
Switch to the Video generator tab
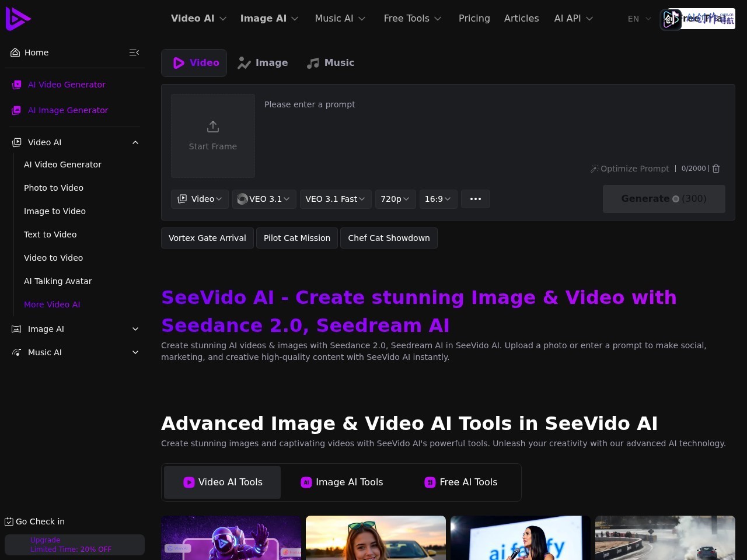coord(194,63)
